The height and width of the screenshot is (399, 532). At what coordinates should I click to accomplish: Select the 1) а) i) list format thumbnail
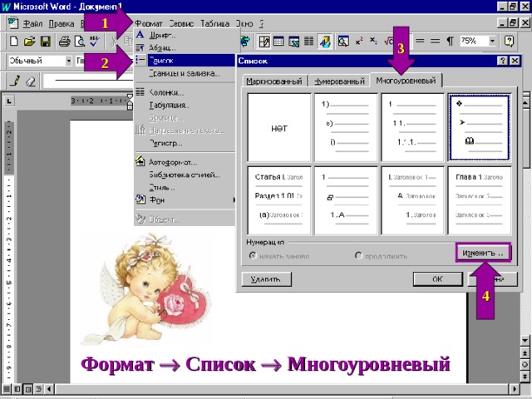pyautogui.click(x=346, y=127)
